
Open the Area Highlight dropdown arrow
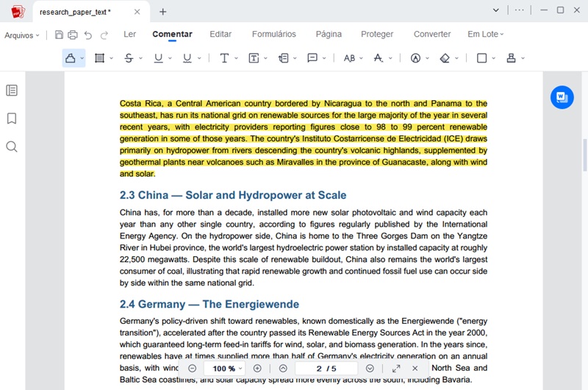click(x=112, y=58)
